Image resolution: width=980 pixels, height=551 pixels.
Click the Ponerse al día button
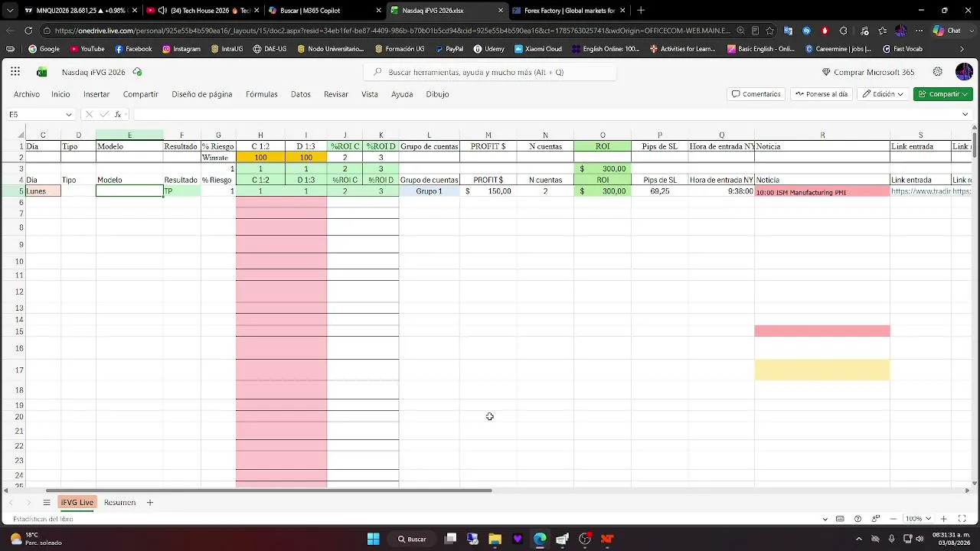(822, 94)
